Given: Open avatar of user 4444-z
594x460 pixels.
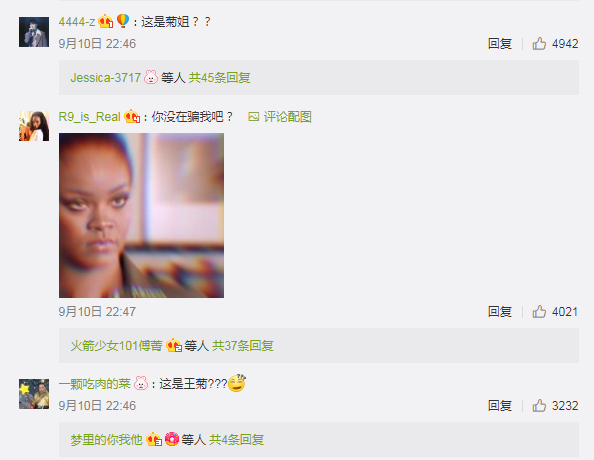Looking at the screenshot, I should [34, 32].
